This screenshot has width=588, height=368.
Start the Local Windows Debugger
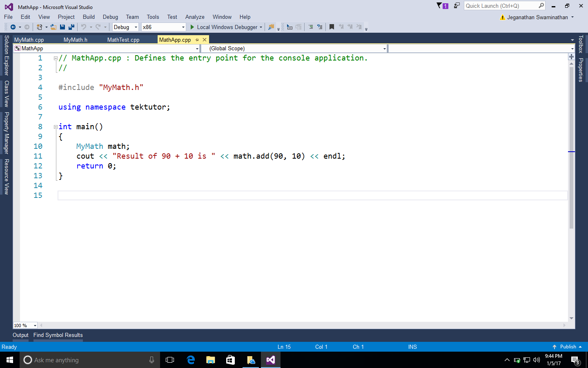coord(224,27)
